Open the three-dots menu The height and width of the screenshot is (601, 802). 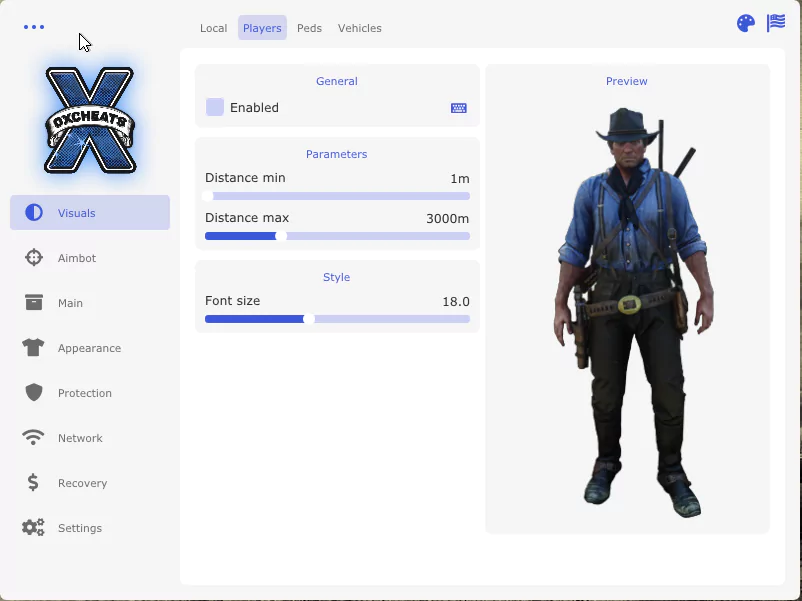pyautogui.click(x=34, y=27)
